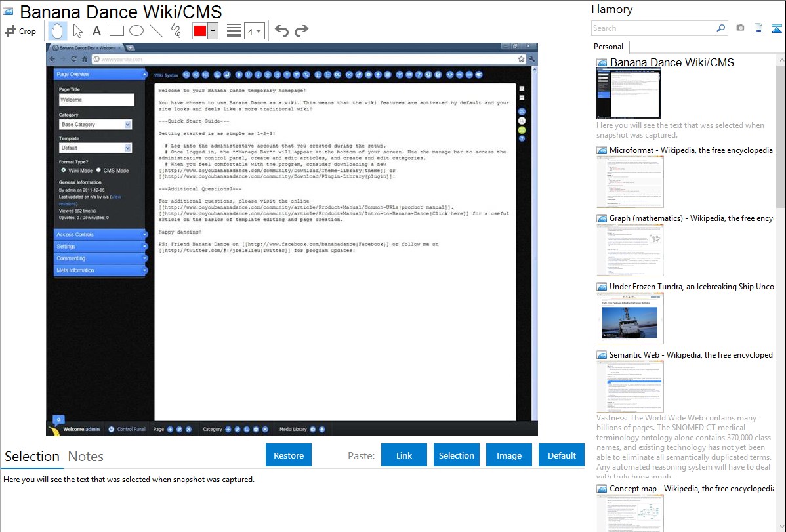The height and width of the screenshot is (532, 786).
Task: Activate the hand pan tool
Action: click(57, 31)
